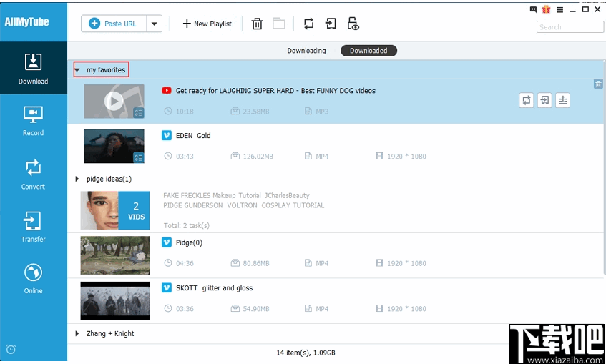Select the EDEN Gold title text
This screenshot has width=606, height=364.
point(193,136)
